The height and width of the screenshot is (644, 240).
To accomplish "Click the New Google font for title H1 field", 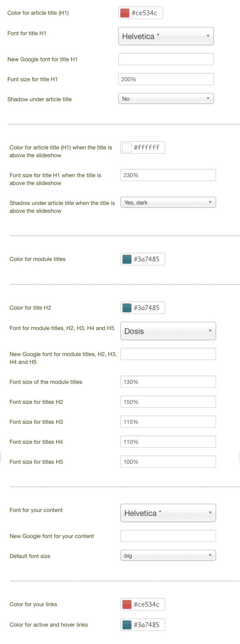I will [166, 59].
